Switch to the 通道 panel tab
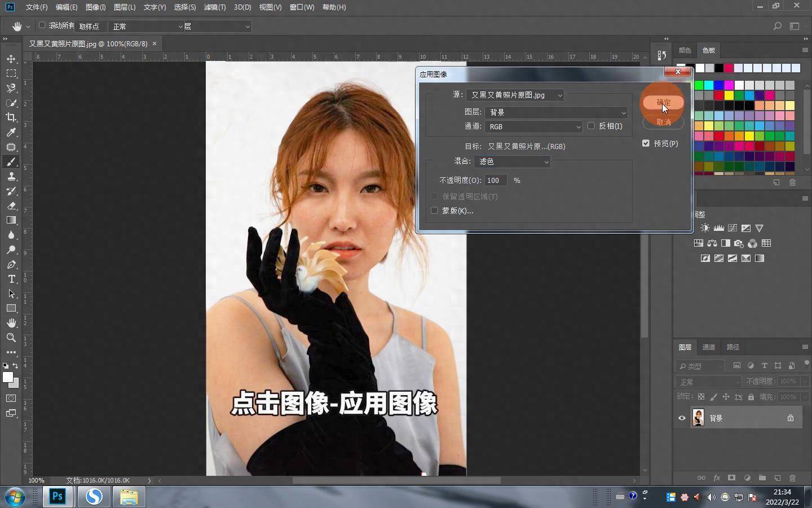The width and height of the screenshot is (812, 508). pyautogui.click(x=708, y=347)
